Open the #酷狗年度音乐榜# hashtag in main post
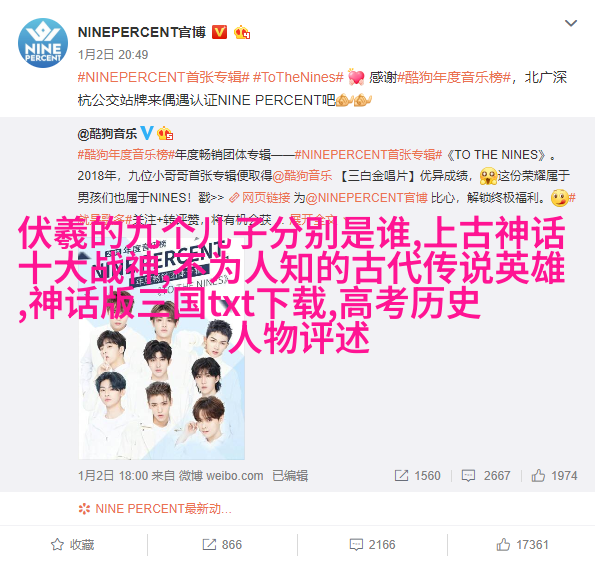The image size is (595, 562). point(454,77)
